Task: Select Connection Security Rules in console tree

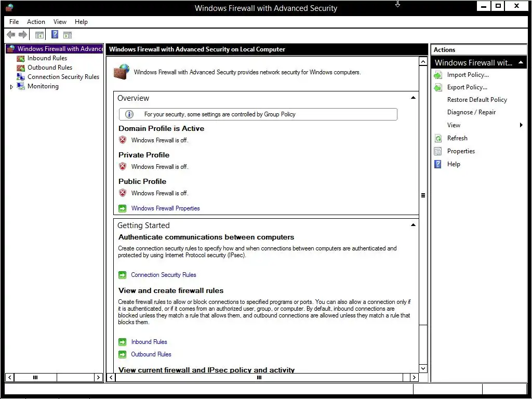Action: [x=63, y=77]
